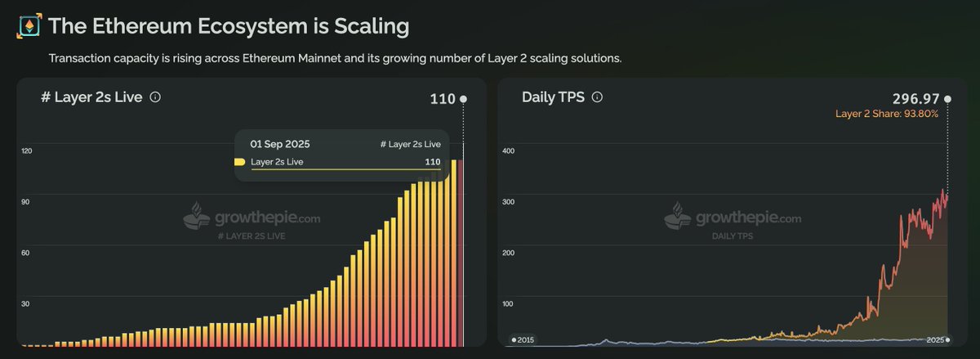Click the 400 y-axis label on the TPS chart
This screenshot has width=980, height=359.
tap(509, 151)
